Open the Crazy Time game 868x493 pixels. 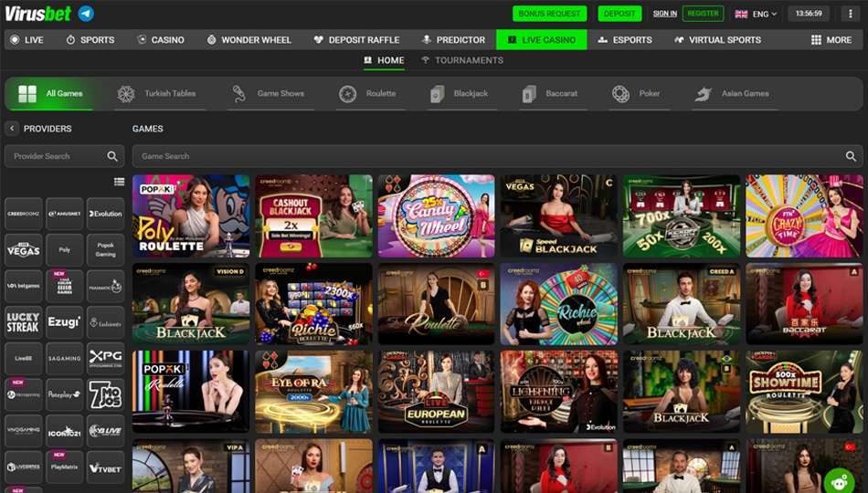[x=804, y=216]
